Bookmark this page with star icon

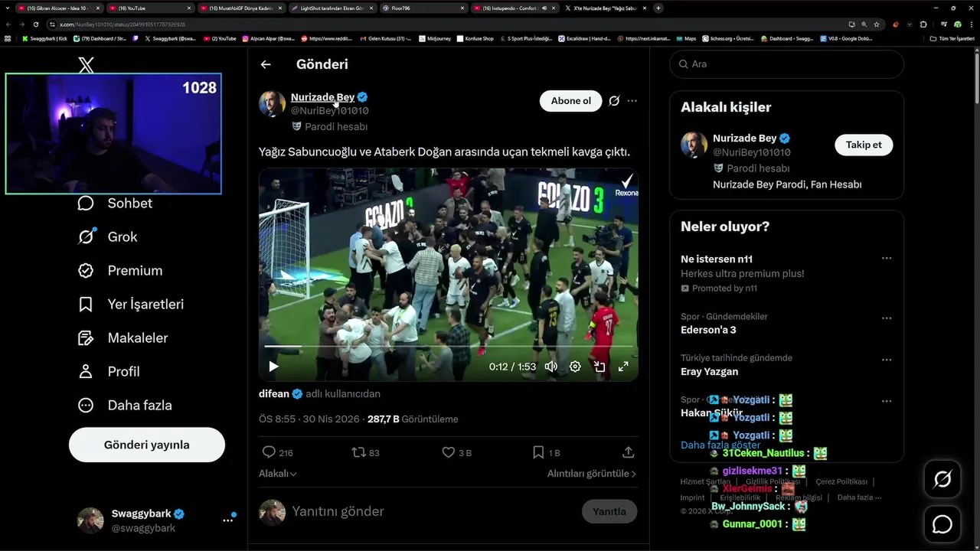click(877, 24)
